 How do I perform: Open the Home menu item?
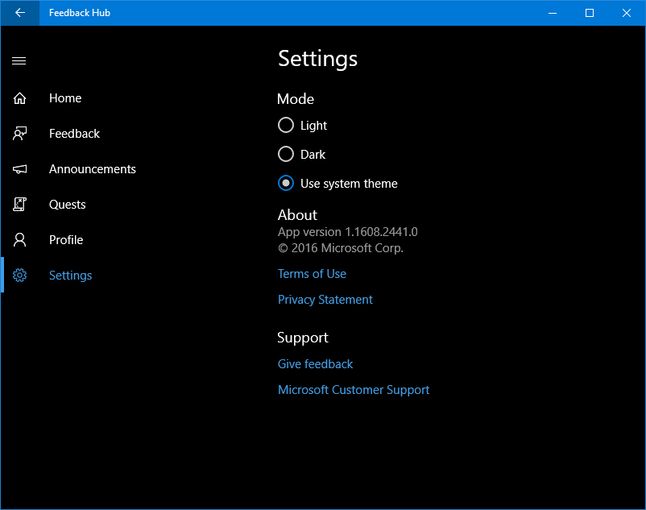(x=65, y=98)
